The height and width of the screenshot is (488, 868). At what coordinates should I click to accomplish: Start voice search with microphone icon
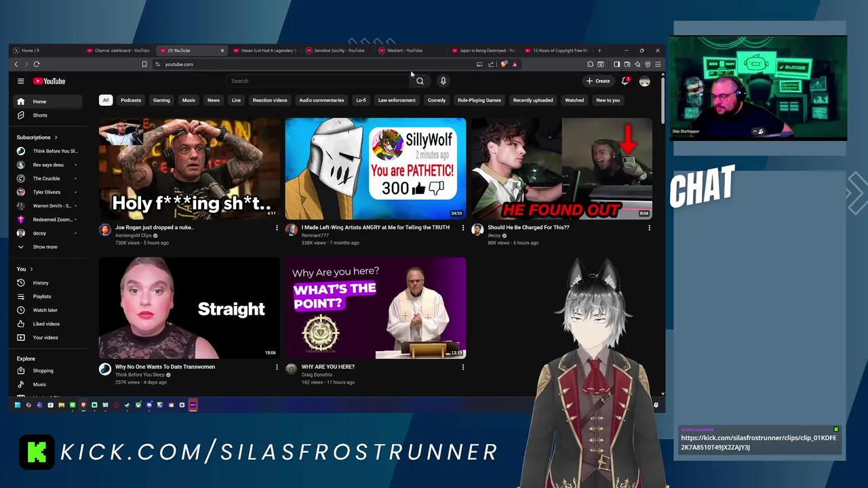click(x=443, y=81)
